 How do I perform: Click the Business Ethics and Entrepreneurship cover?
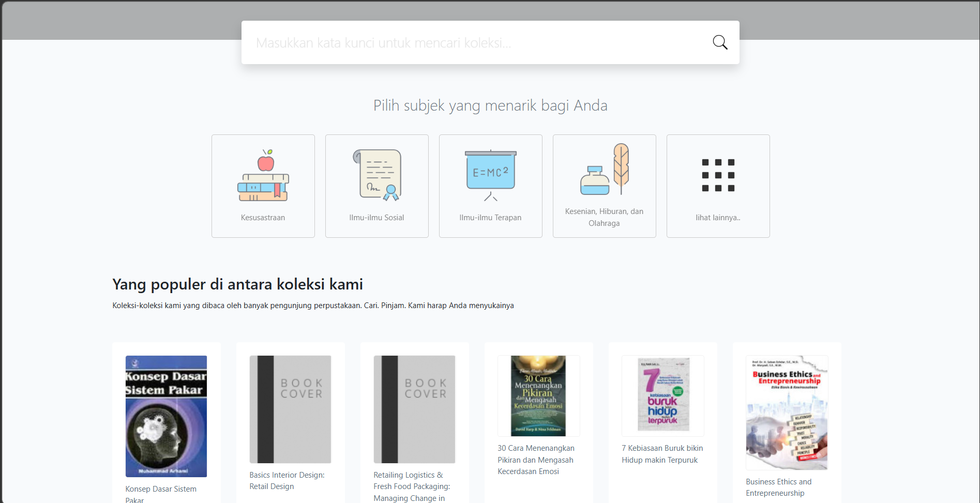(x=787, y=413)
